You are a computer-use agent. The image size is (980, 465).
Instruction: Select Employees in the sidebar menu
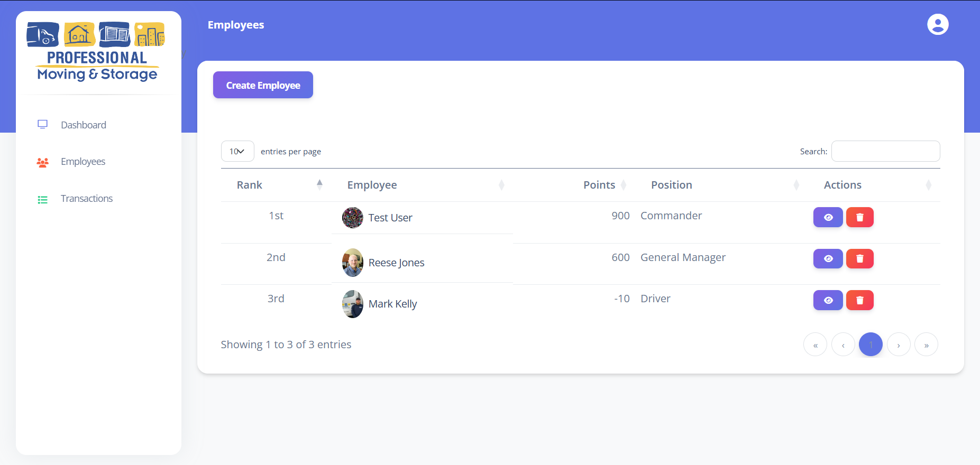[83, 162]
